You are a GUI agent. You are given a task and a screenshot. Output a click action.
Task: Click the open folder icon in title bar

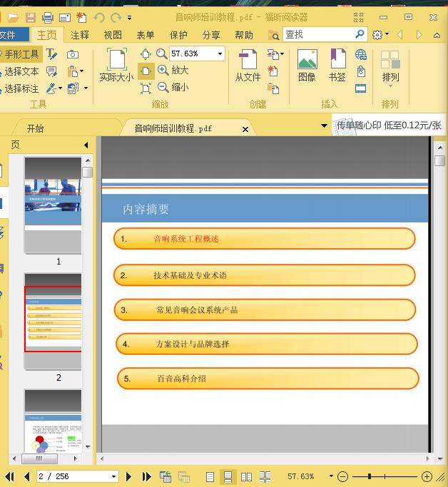click(x=14, y=17)
